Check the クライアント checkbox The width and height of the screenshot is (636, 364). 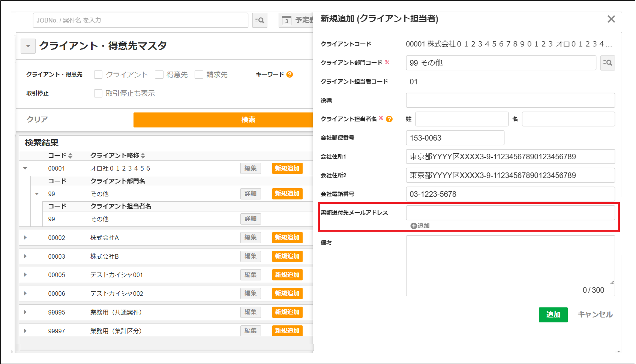(98, 75)
